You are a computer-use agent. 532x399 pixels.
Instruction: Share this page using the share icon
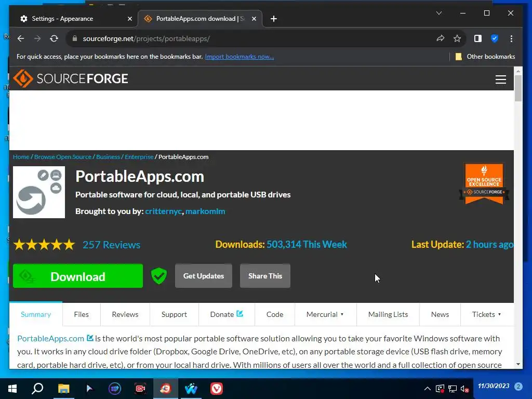click(x=441, y=38)
